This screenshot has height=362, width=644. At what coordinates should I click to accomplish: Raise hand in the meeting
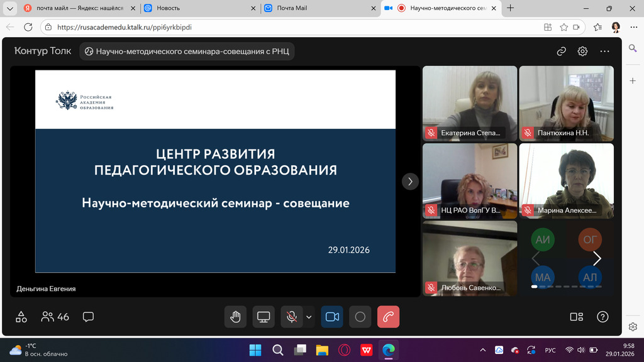coord(235,317)
